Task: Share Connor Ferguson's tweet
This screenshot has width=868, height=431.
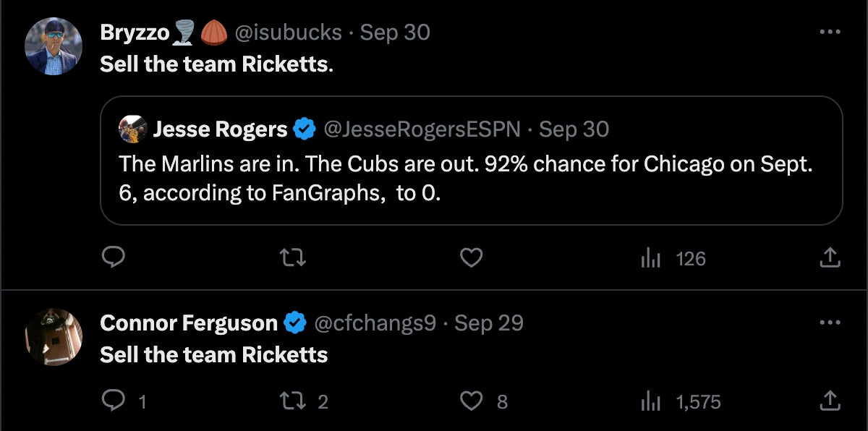Action: pos(830,401)
